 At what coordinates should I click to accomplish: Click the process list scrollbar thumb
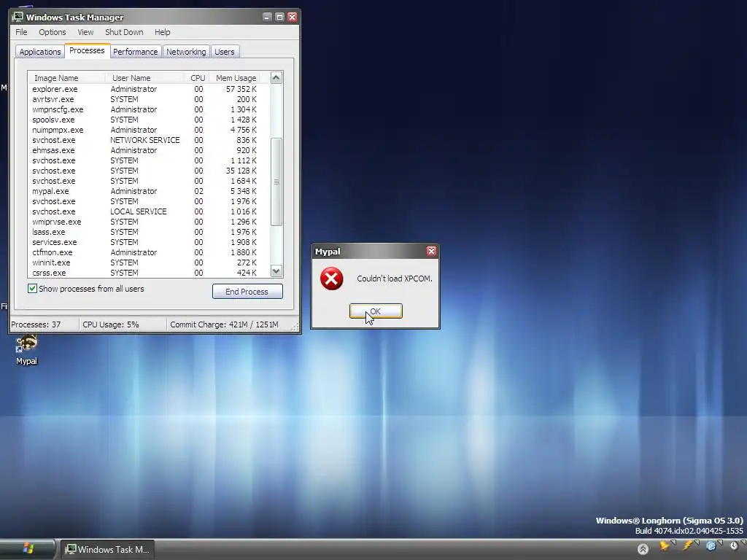276,182
